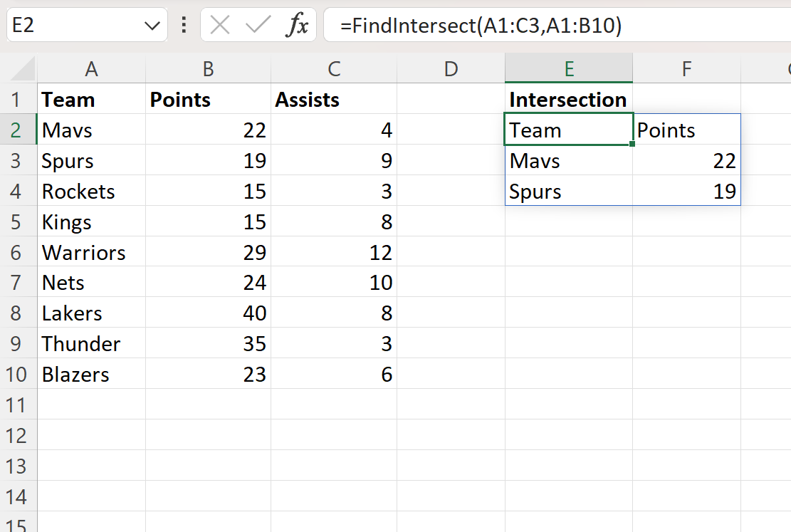This screenshot has height=532, width=791.
Task: Click the formula bar showing FindIntersect
Action: point(427,24)
